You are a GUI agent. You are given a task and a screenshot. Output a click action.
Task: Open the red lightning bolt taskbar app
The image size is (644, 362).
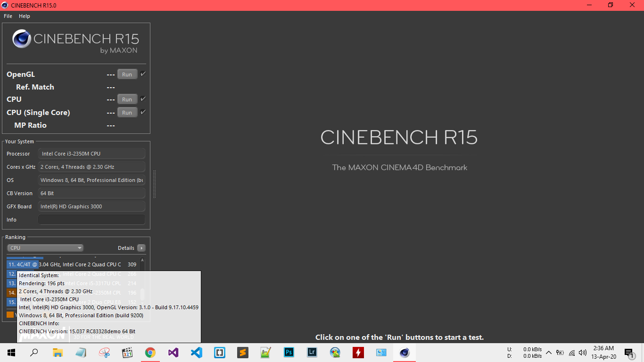pos(358,353)
